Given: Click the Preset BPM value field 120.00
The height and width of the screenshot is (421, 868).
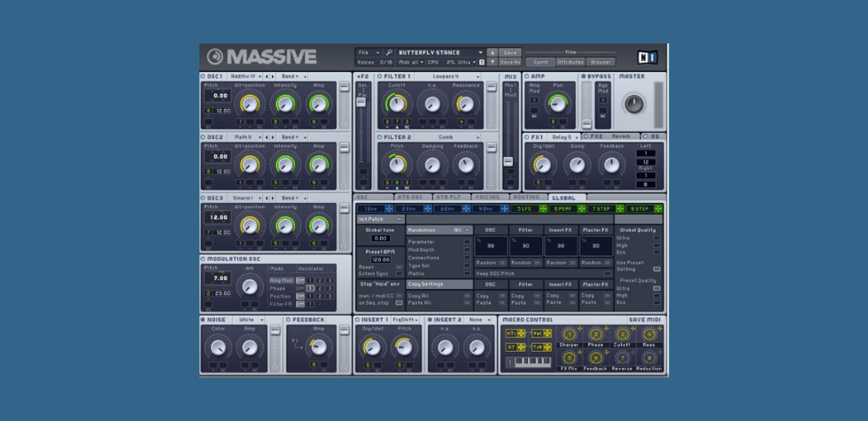Looking at the screenshot, I should pyautogui.click(x=381, y=259).
